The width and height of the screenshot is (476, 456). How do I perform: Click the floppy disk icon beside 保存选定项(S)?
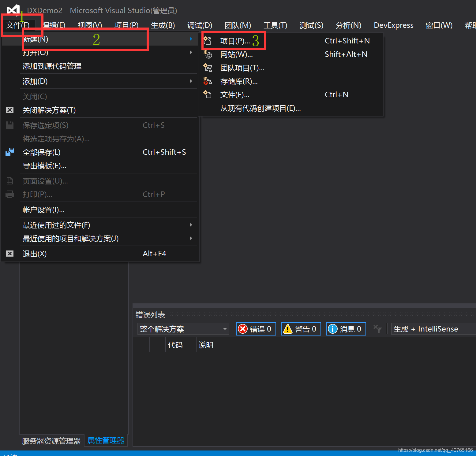(10, 125)
